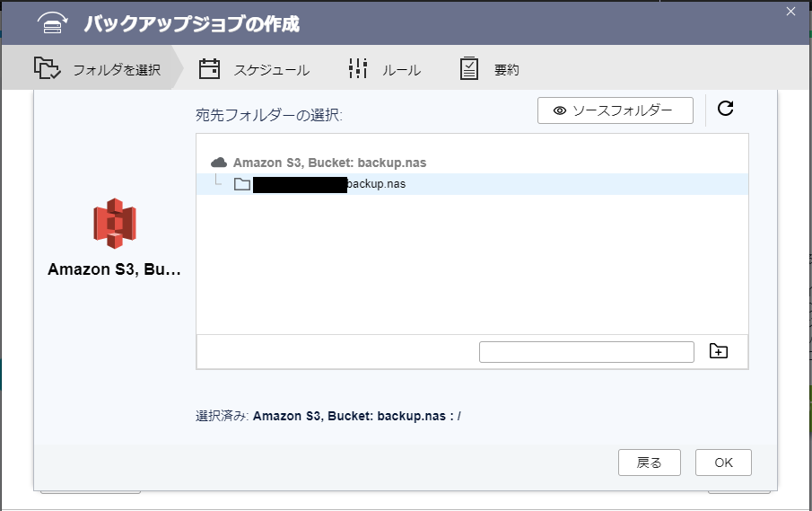812x511 pixels.
Task: Click the folder-check icon for select folder step
Action: (x=47, y=68)
